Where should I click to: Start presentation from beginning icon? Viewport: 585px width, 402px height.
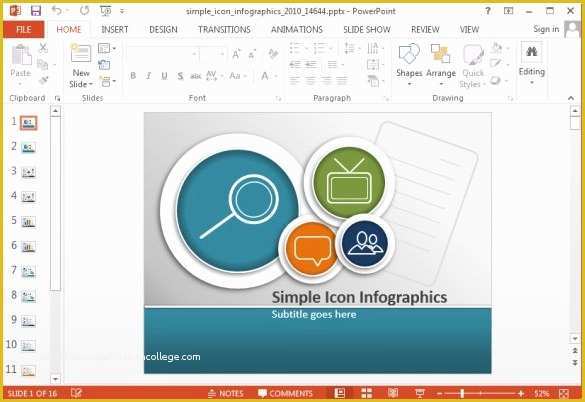pyautogui.click(x=106, y=11)
